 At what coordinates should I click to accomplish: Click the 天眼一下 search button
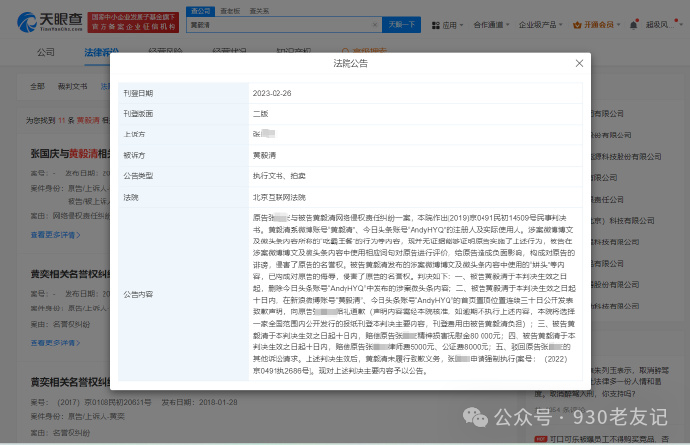point(401,24)
